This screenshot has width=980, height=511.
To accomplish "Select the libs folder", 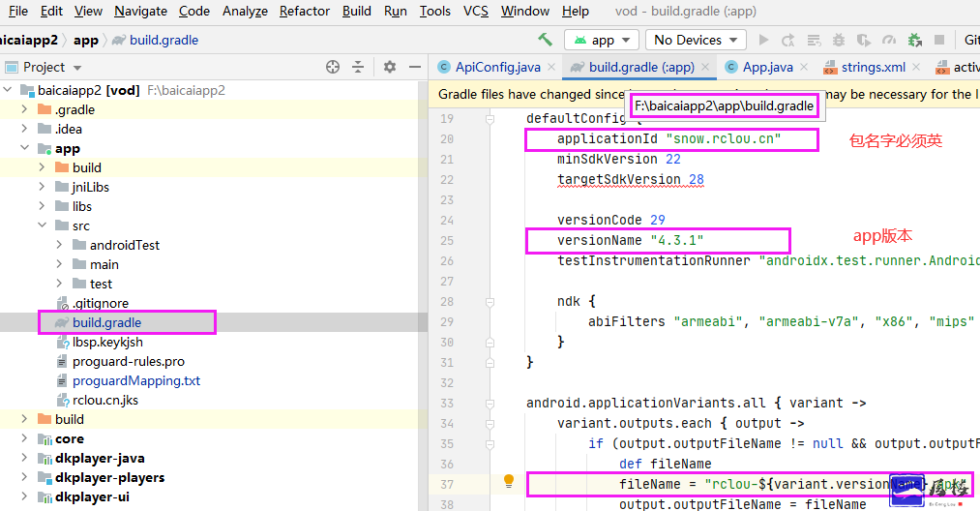I will (x=82, y=206).
